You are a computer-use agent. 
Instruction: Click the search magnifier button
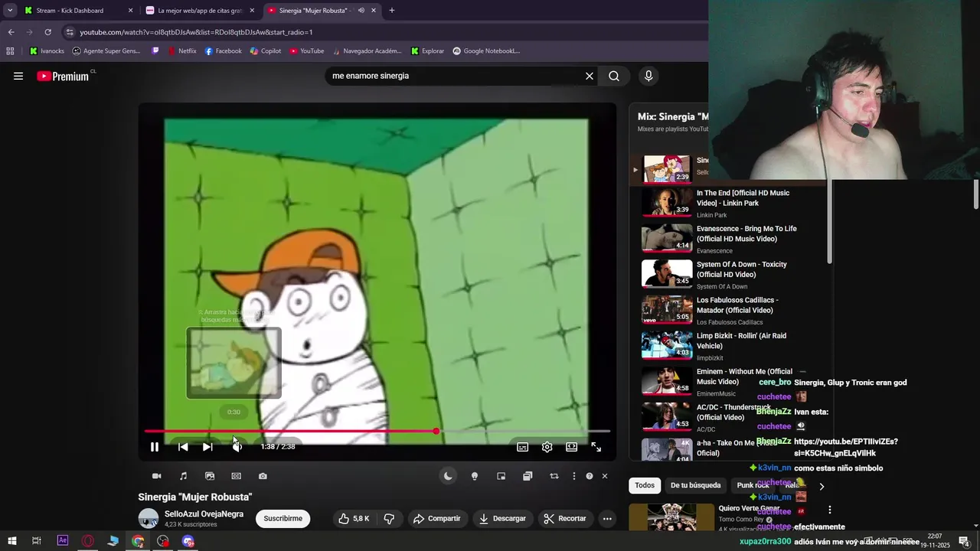pos(614,76)
